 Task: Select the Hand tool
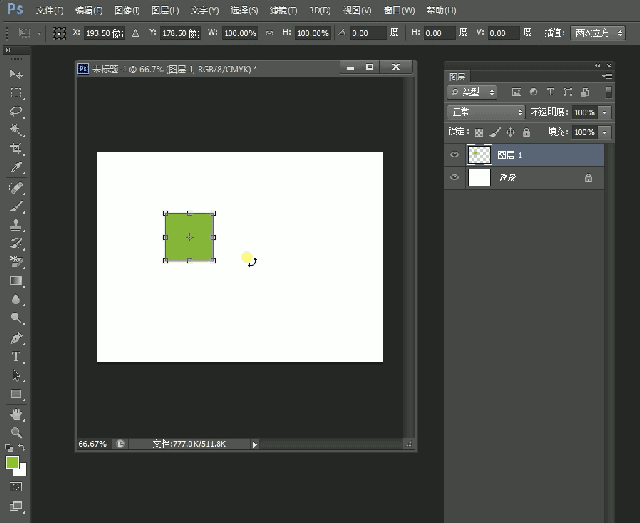pyautogui.click(x=16, y=414)
